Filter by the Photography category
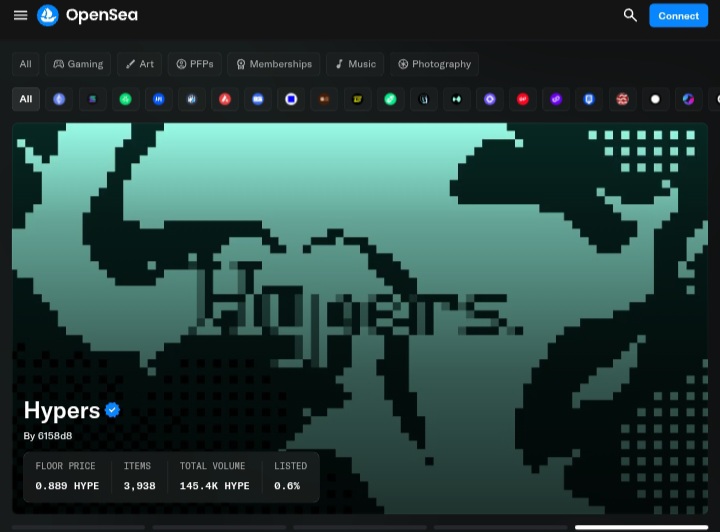Viewport: 720px width, 532px height. point(434,64)
